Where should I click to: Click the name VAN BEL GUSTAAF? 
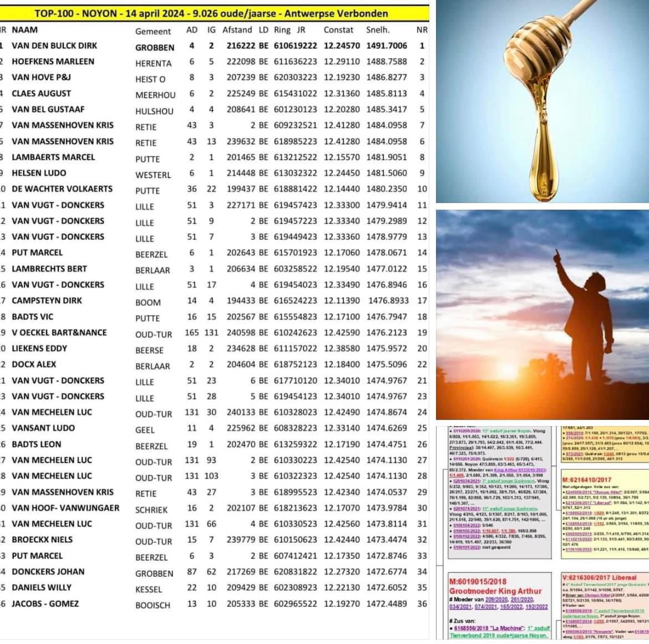coord(48,109)
